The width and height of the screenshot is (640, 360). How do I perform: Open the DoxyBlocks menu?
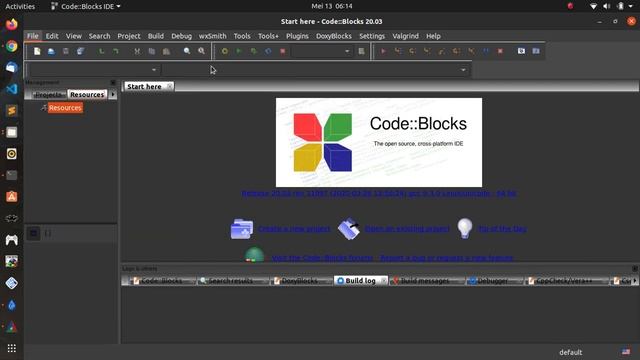coord(333,36)
